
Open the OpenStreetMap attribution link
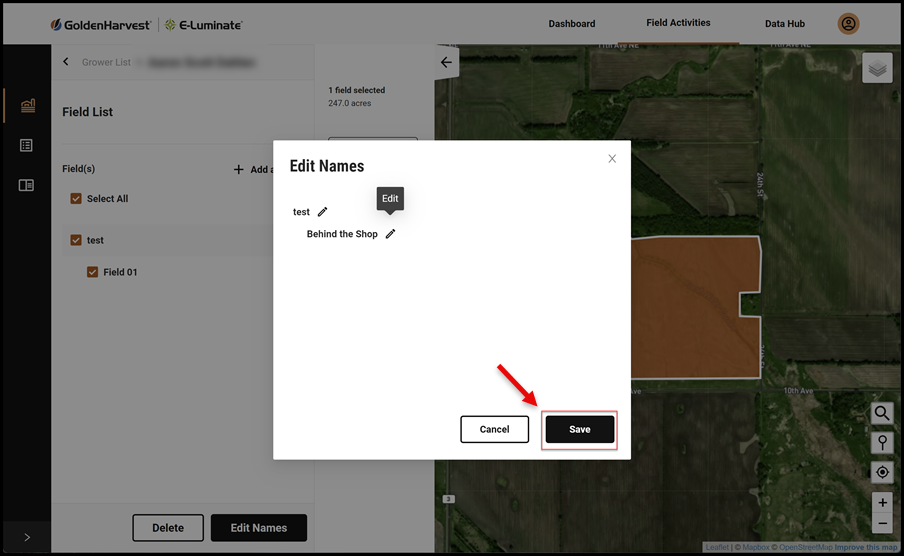tap(806, 547)
